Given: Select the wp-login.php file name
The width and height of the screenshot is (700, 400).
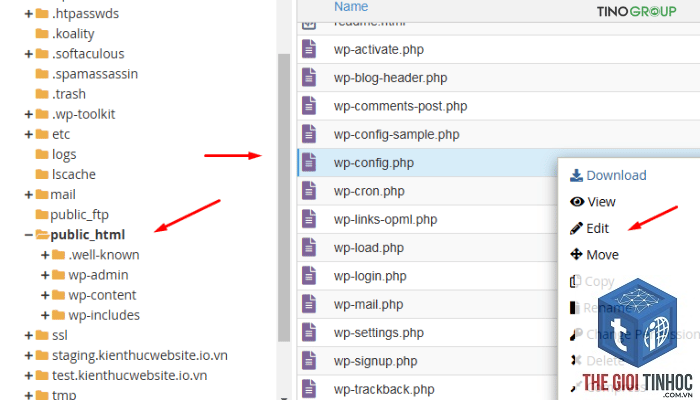Looking at the screenshot, I should tap(370, 276).
